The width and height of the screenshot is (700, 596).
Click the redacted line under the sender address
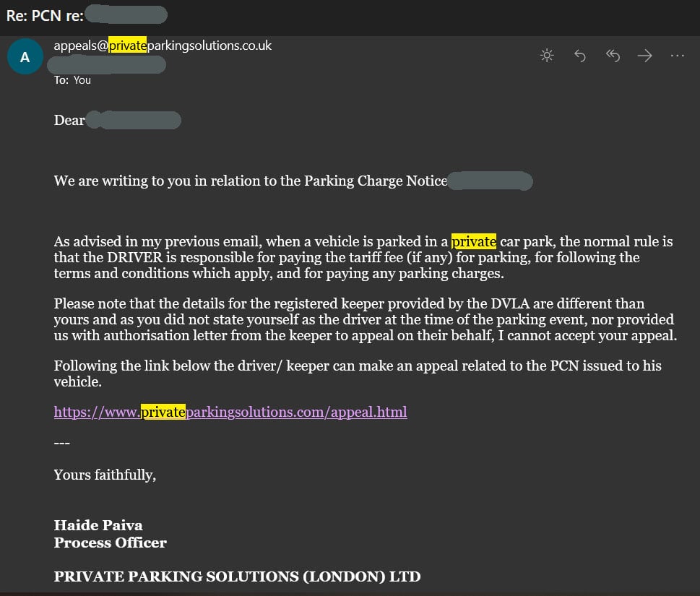(x=107, y=64)
